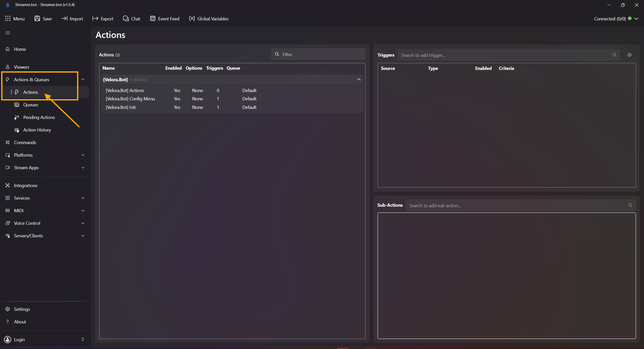Viewport: 644px width, 349px height.
Task: Click the search icon in the Sub-Actions field
Action: coord(630,205)
